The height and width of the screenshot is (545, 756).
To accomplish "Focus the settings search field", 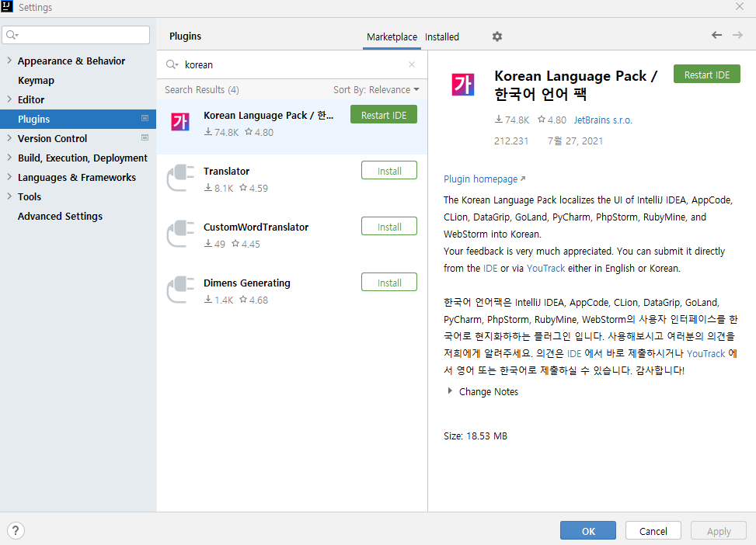I will (76, 35).
